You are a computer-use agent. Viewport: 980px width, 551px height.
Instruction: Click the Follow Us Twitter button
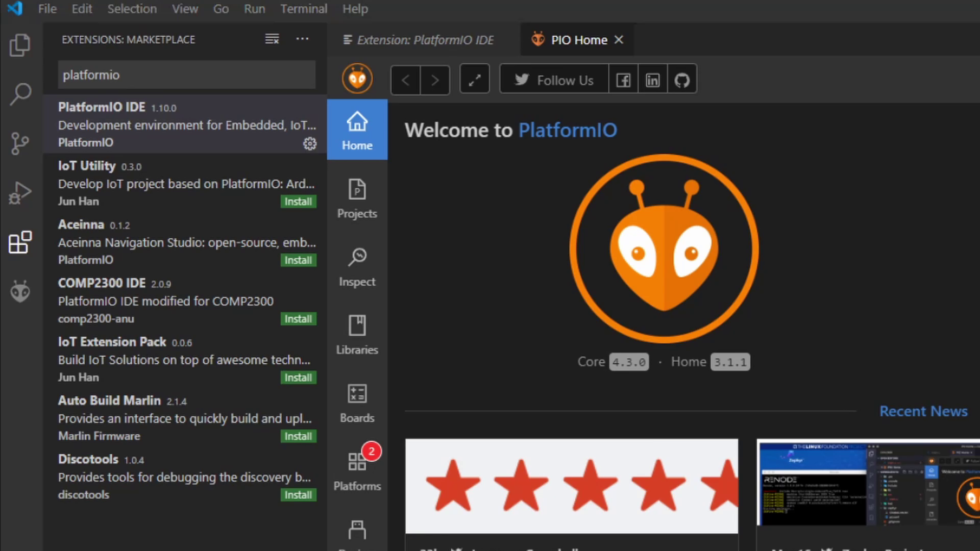click(x=554, y=80)
